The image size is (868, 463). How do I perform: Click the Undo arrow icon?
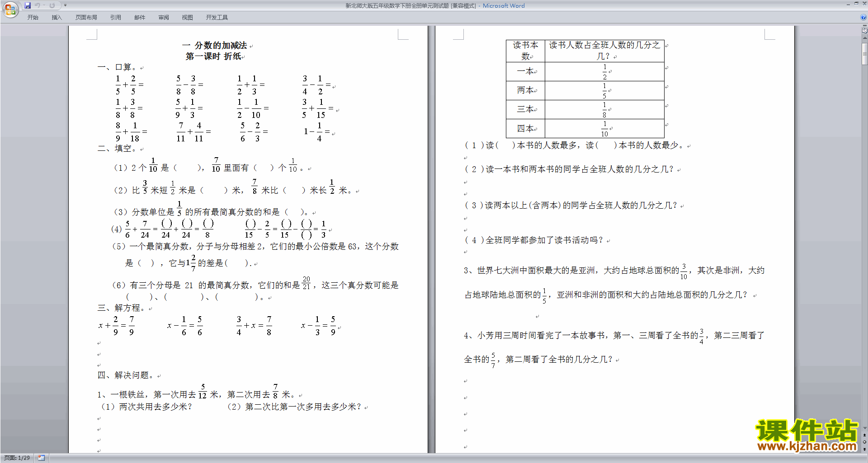tap(38, 5)
